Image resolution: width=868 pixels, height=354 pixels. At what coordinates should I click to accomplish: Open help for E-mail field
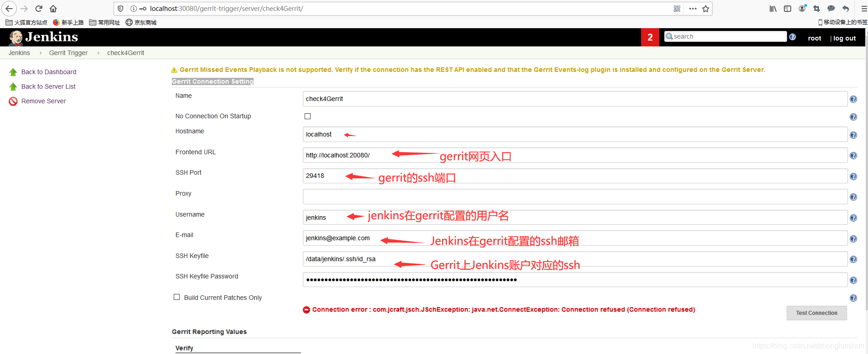[x=853, y=239]
